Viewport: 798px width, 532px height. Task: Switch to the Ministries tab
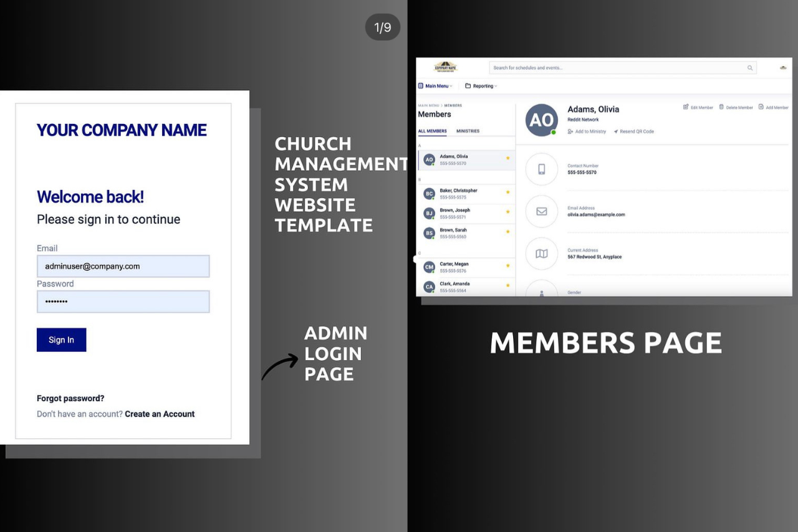tap(468, 131)
